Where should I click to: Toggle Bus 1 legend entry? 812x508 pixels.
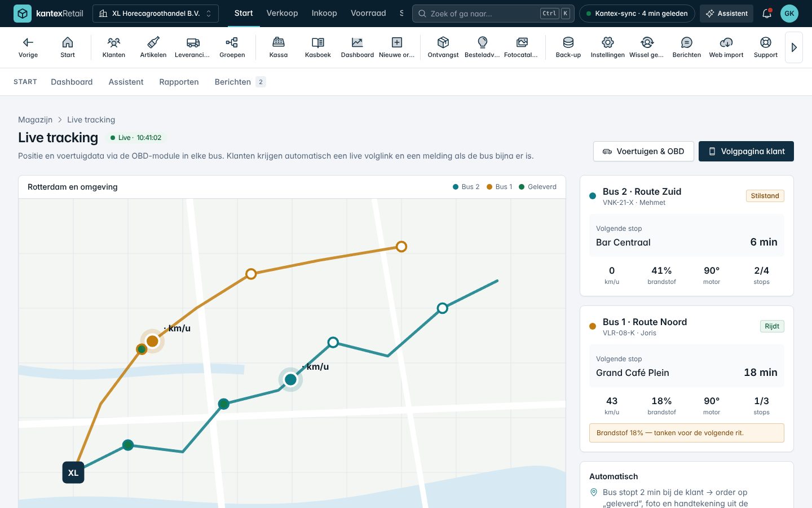coord(500,187)
